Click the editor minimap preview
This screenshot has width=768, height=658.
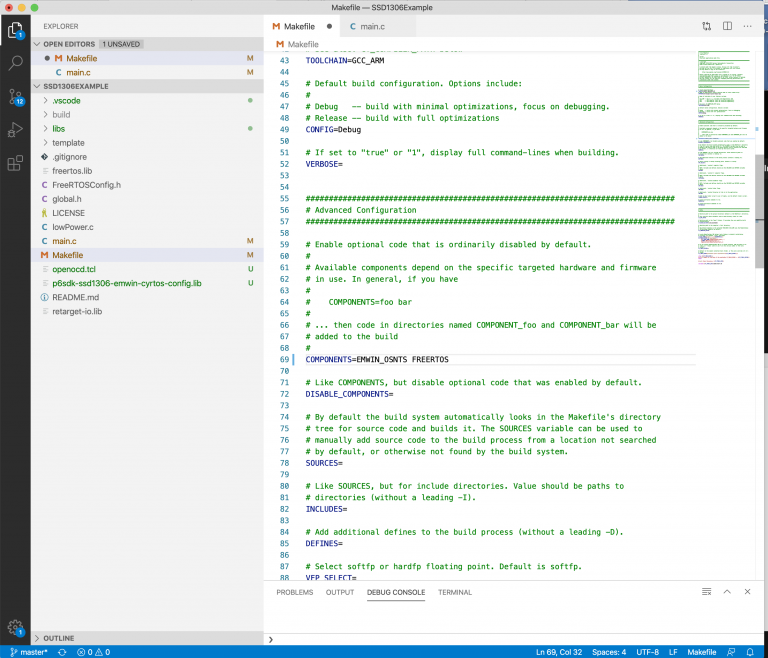tap(723, 157)
